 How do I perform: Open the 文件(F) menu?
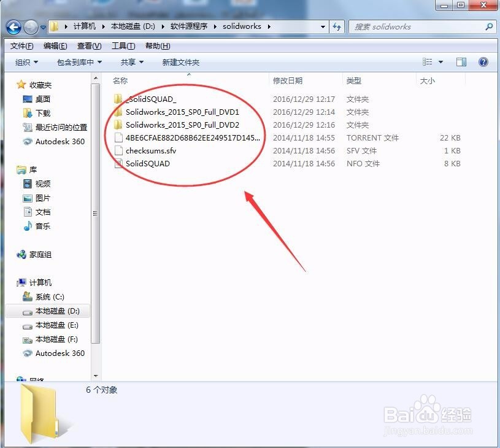click(x=21, y=46)
